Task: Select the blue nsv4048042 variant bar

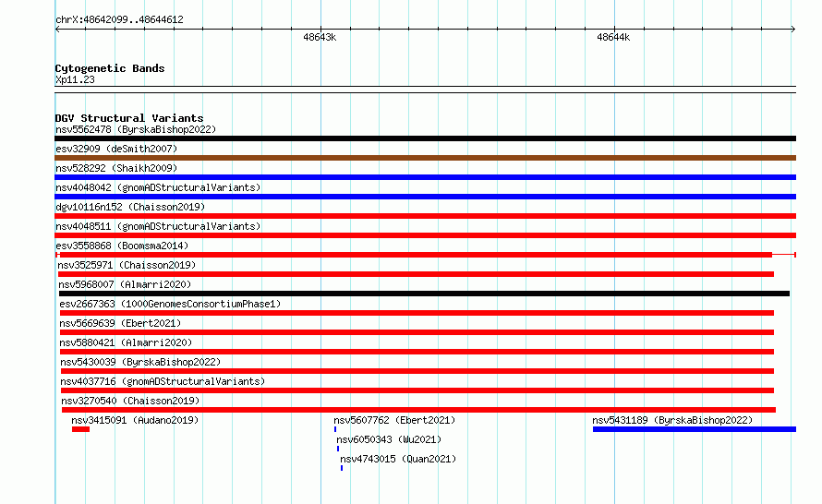Action: click(x=425, y=197)
